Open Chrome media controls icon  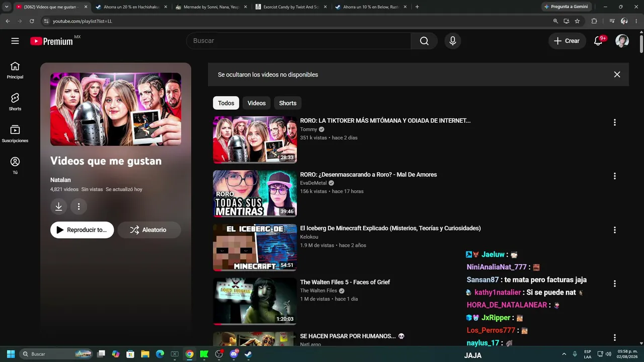click(612, 21)
